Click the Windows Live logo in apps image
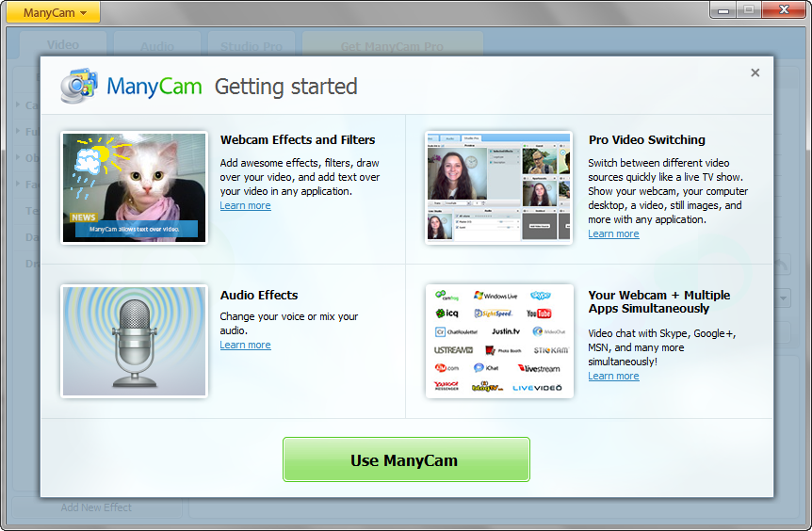 (x=495, y=296)
